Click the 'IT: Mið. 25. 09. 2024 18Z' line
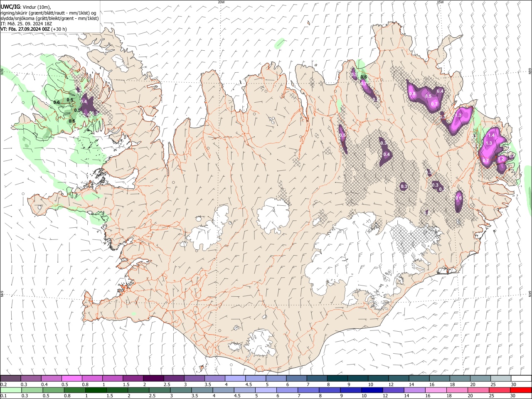The image size is (532, 399). [x=26, y=24]
